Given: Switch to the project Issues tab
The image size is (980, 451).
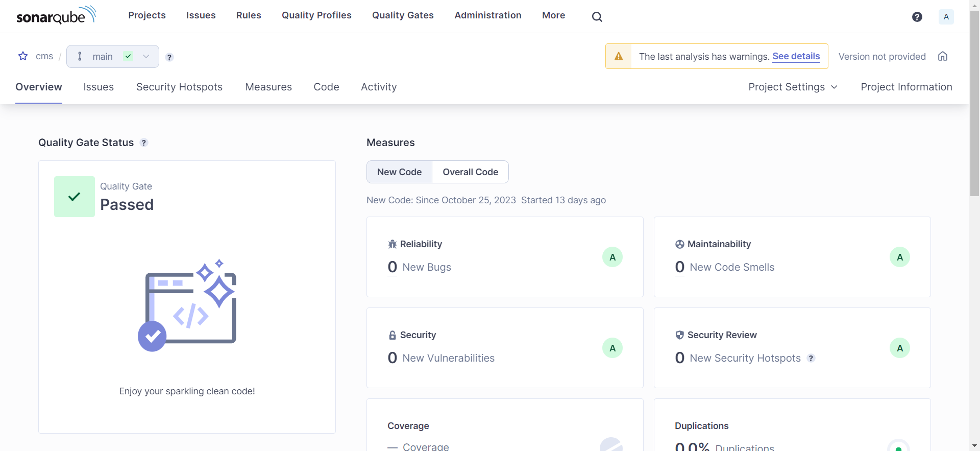Looking at the screenshot, I should click(x=99, y=87).
